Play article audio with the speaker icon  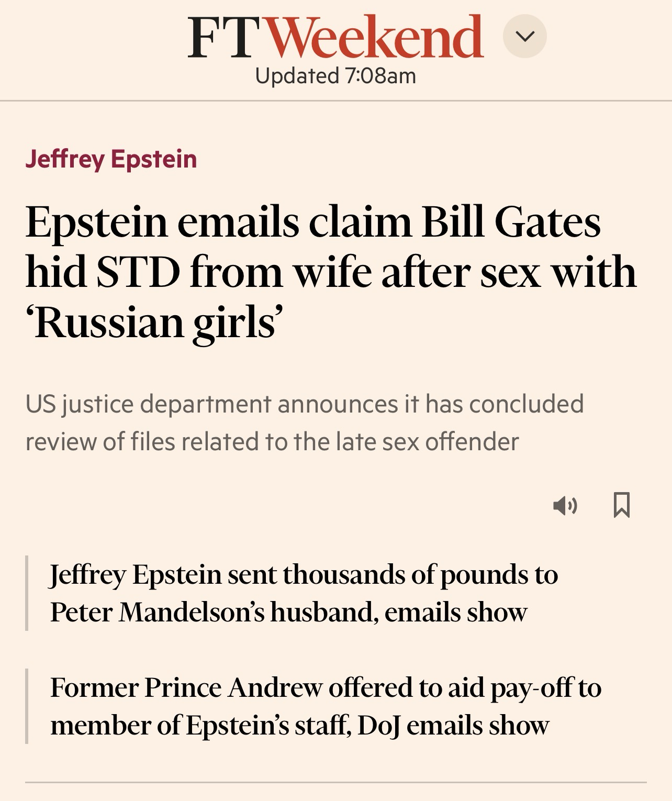pos(565,506)
